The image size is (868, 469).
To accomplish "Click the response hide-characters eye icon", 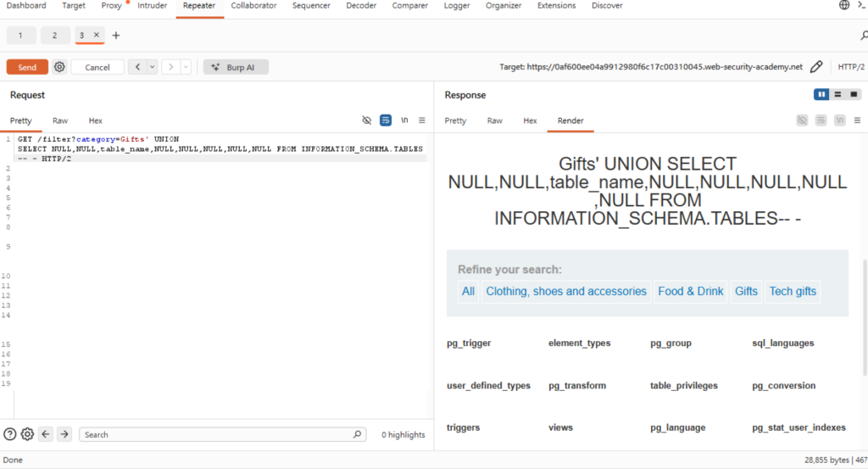I will (802, 120).
